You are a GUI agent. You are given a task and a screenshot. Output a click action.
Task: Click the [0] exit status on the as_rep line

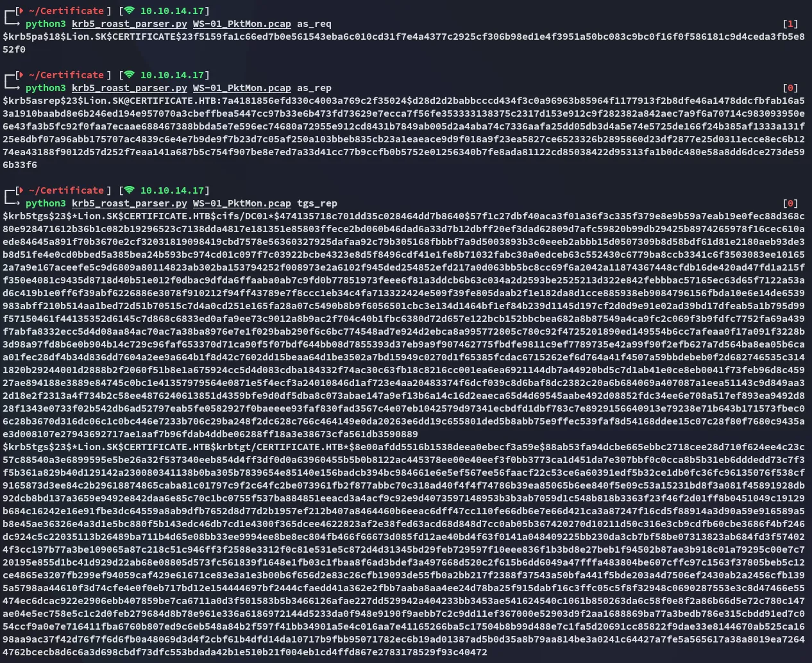(x=790, y=88)
